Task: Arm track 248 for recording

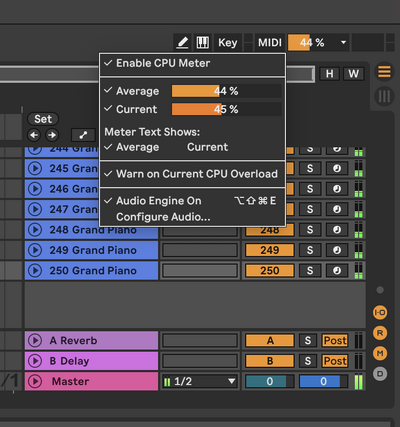Action: (337, 230)
